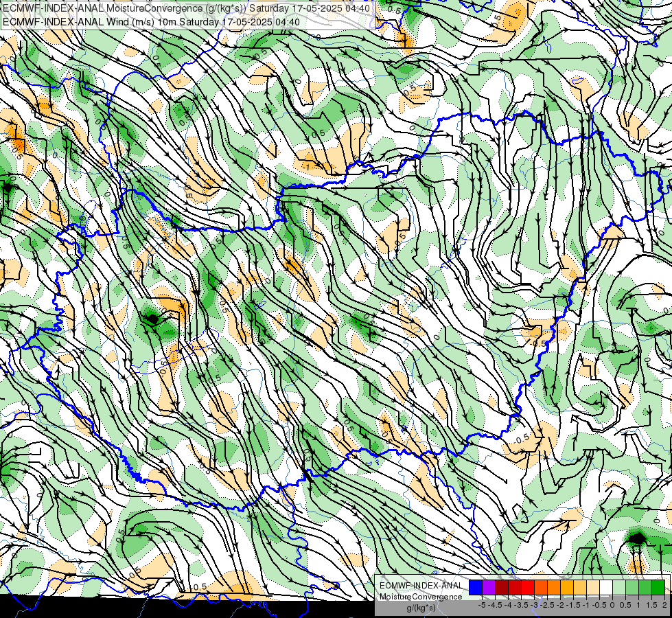This screenshot has width=672, height=618.
Task: Click the legend tick value -5
Action: point(482,605)
